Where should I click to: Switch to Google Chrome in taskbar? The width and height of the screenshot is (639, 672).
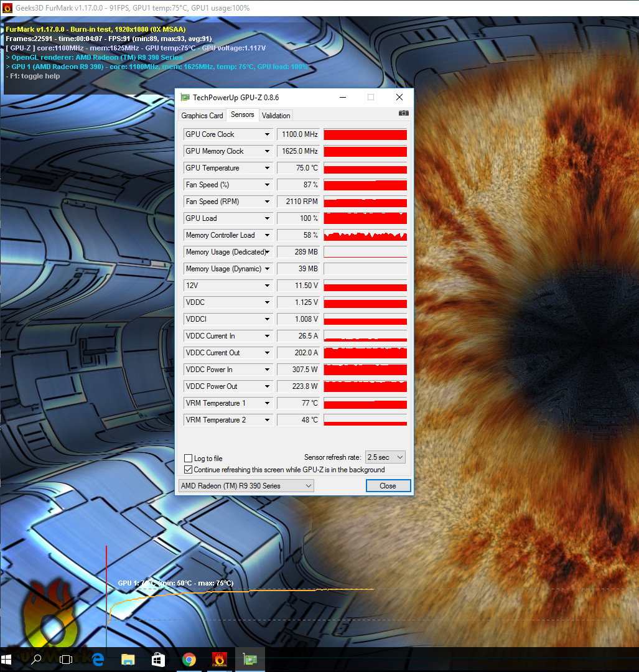[x=189, y=659]
